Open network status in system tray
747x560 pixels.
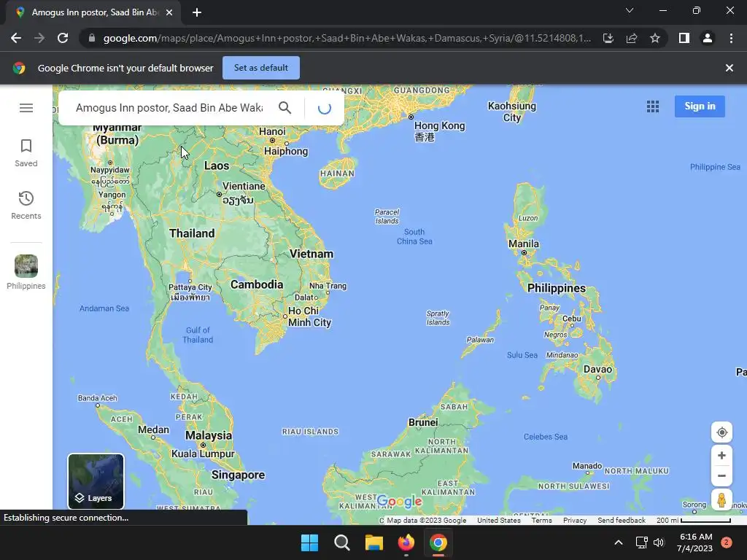coord(641,542)
